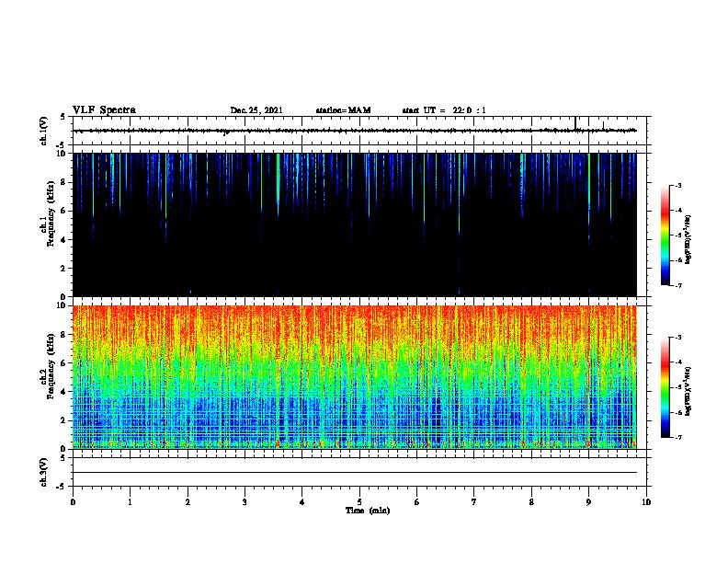Image resolution: width=728 pixels, height=563 pixels.
Task: Click the "-7" label on ch.1 color bar
Action: click(x=677, y=285)
